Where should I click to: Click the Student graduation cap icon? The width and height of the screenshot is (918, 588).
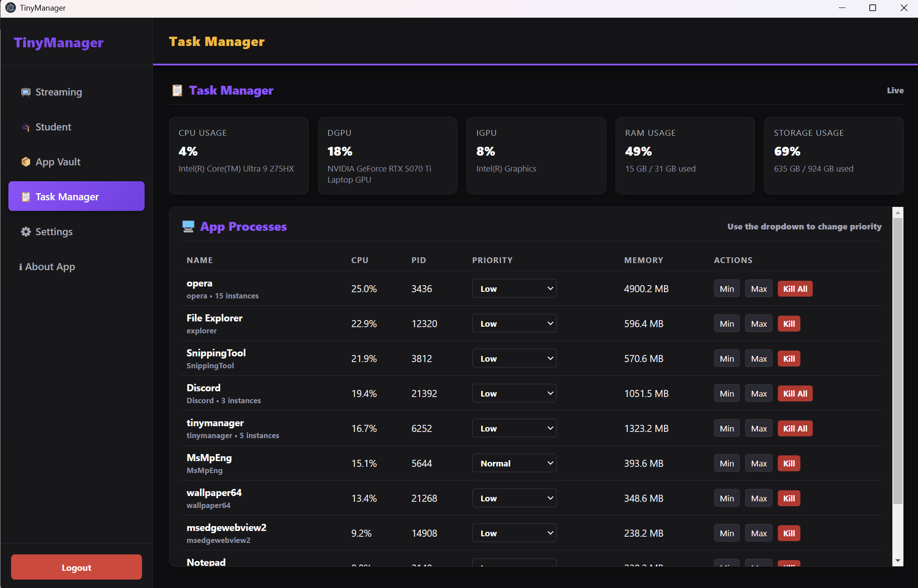pyautogui.click(x=26, y=127)
